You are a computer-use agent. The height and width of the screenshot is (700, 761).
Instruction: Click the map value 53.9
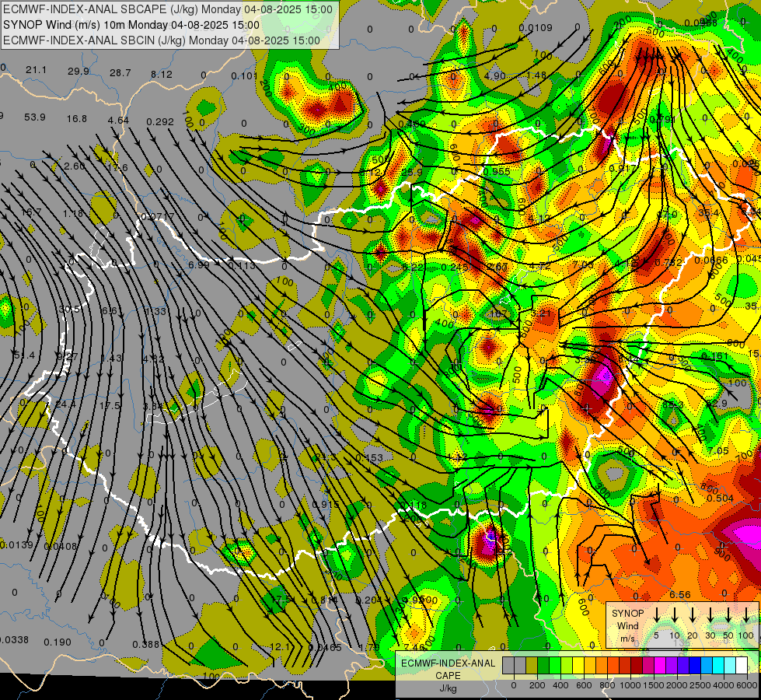point(34,117)
